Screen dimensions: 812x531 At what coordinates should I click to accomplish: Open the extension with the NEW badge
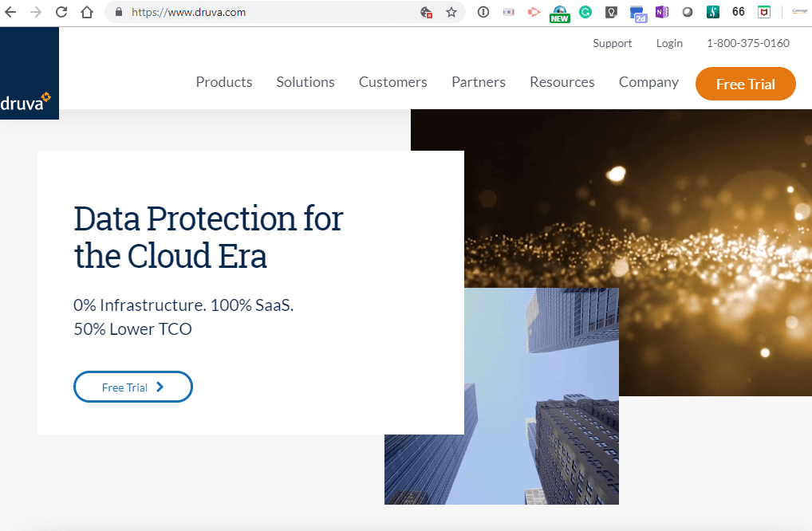tap(559, 13)
